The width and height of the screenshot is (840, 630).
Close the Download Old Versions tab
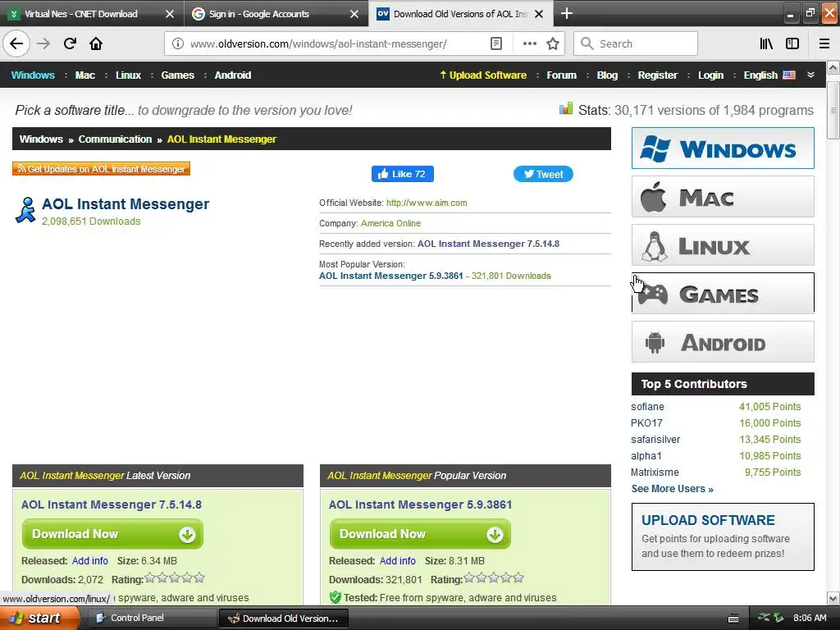tap(539, 14)
